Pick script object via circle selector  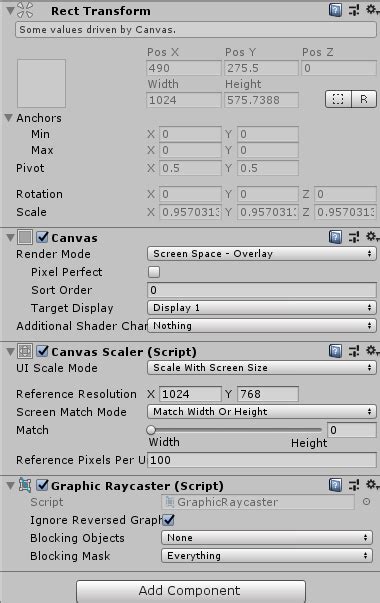[x=367, y=501]
